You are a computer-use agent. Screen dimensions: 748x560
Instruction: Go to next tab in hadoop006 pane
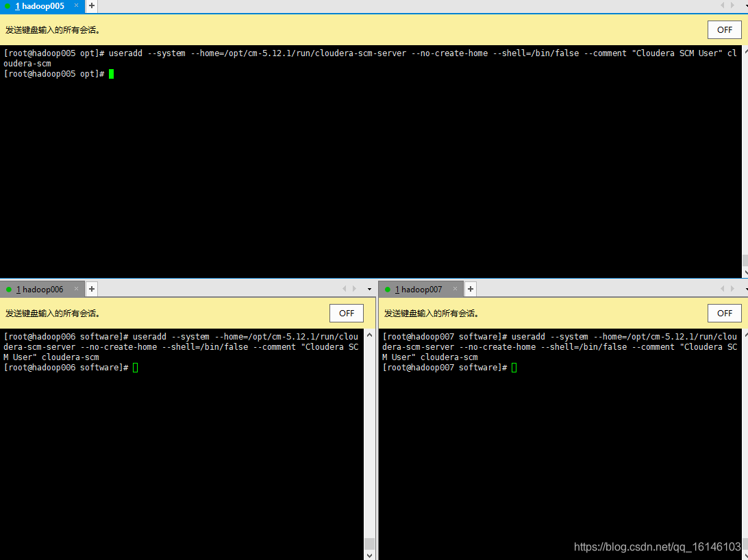point(354,289)
